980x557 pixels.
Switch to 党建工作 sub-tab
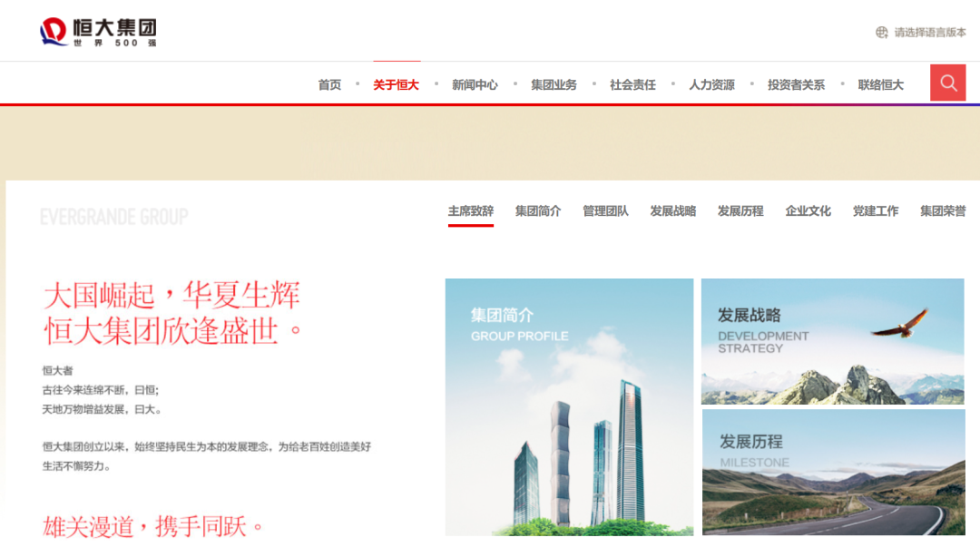point(875,211)
